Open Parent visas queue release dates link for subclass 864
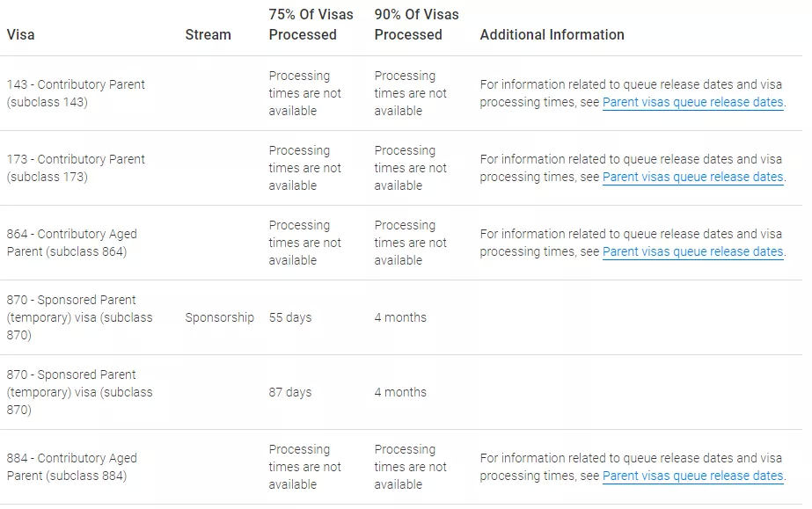This screenshot has width=812, height=509. 692,252
